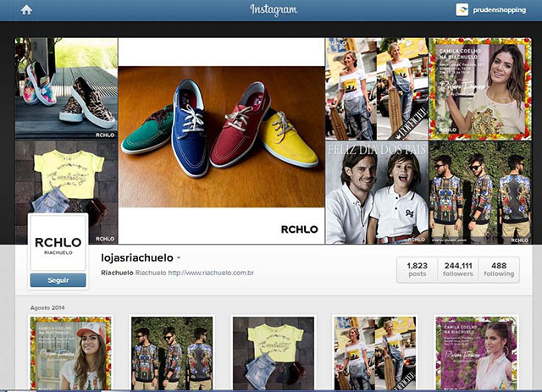Open banner photo of men in floral sweaters

coord(480,192)
